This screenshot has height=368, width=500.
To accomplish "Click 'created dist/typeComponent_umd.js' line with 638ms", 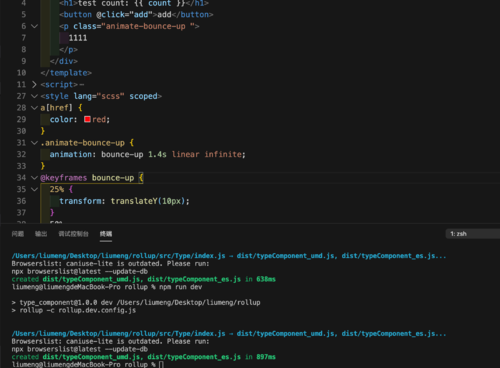I will click(144, 279).
